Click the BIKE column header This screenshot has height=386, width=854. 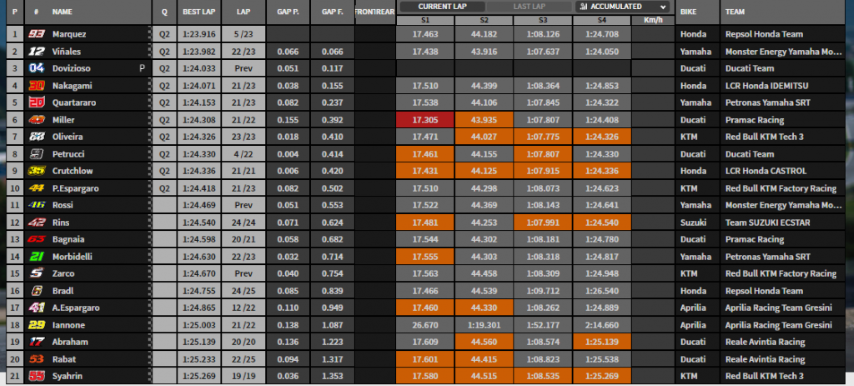698,12
